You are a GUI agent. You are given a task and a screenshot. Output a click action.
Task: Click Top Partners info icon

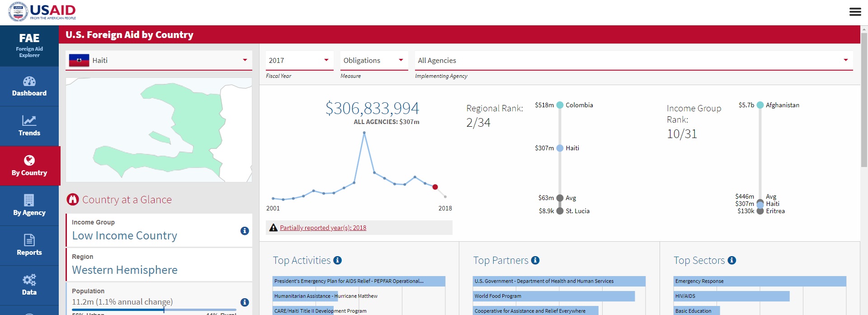[x=535, y=260]
